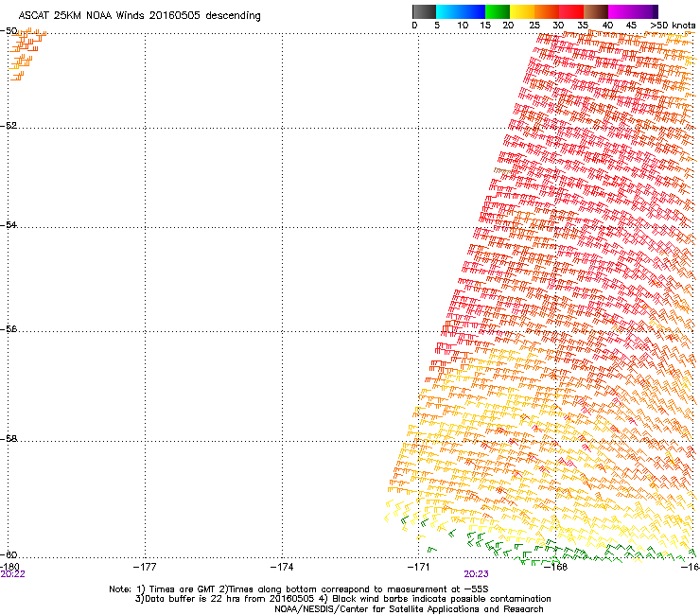Click the legend label '25'
Image resolution: width=700 pixels, height=615 pixels.
pos(534,26)
